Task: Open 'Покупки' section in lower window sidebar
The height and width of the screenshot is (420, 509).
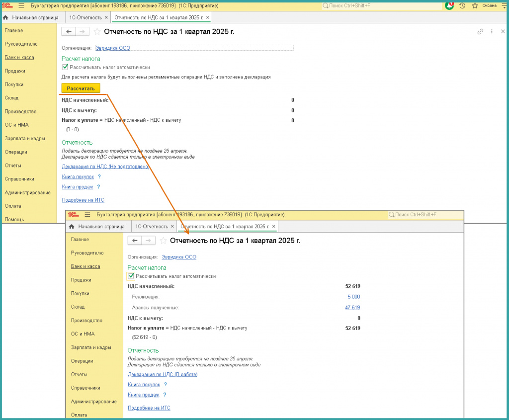Action: point(80,293)
